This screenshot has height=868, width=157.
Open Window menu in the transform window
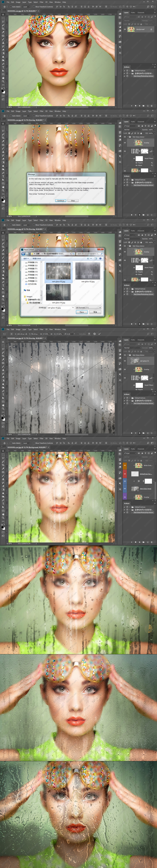pyautogui.click(x=58, y=330)
